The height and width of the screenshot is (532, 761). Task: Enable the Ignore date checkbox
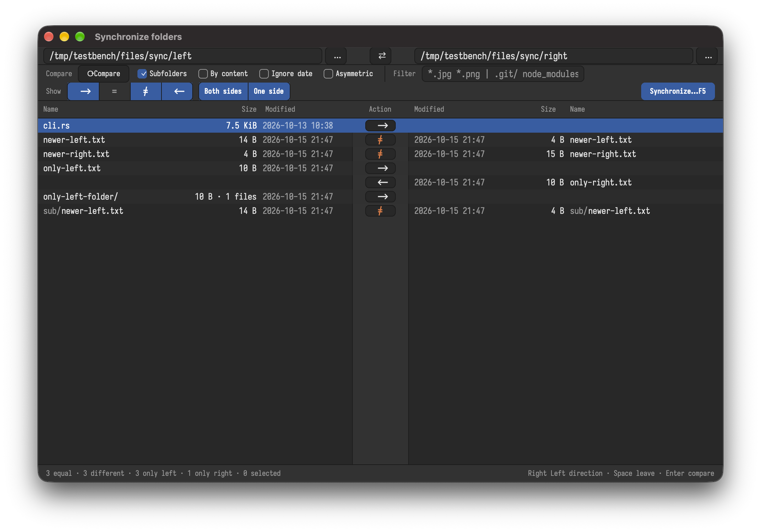click(x=264, y=74)
